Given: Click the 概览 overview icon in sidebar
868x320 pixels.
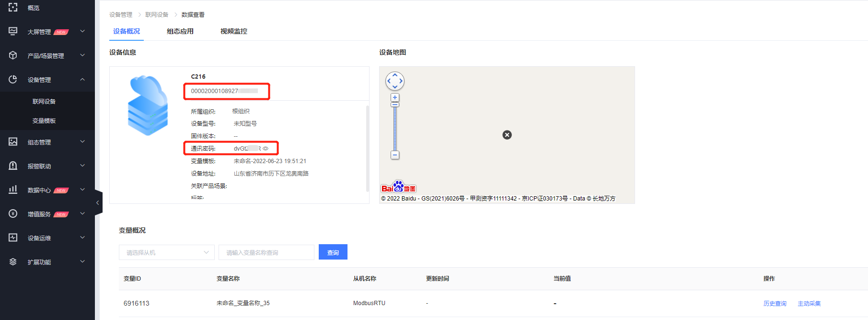Looking at the screenshot, I should (x=13, y=7).
